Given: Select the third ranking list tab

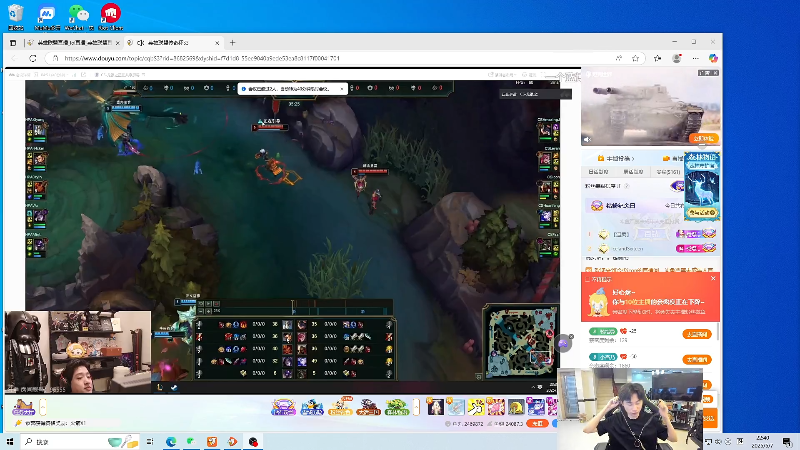Looking at the screenshot, I should point(668,172).
